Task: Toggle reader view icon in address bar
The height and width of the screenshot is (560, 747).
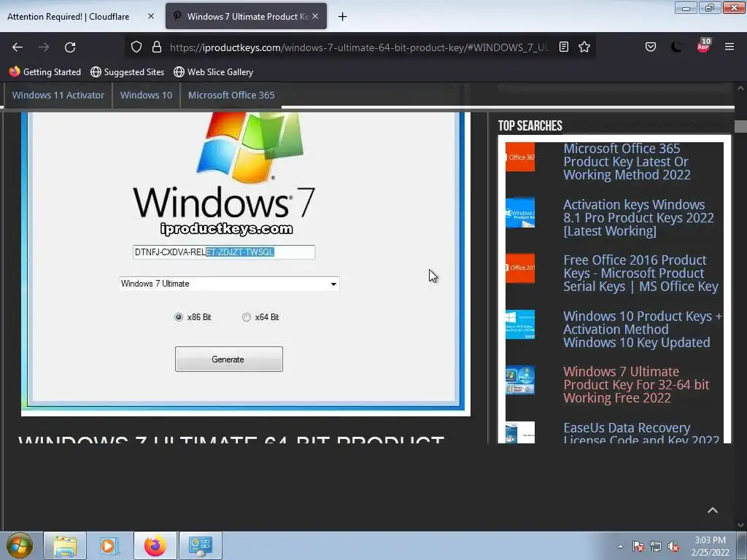Action: [x=564, y=47]
